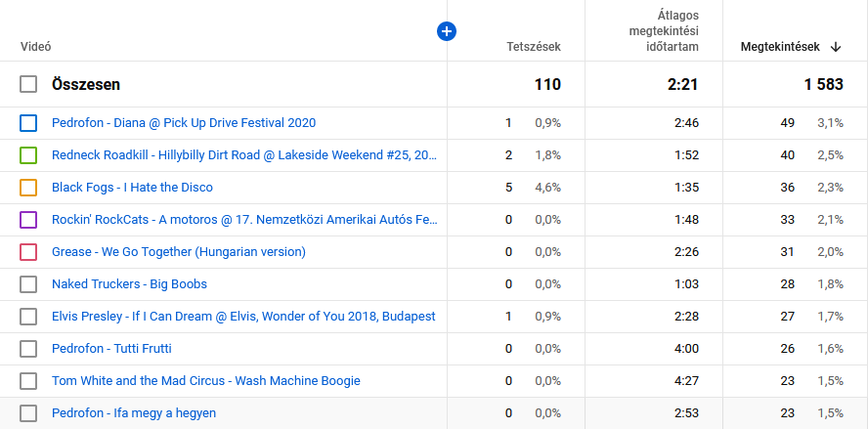Viewport: 868px width, 429px height.
Task: Check the pink box for Grease video
Action: tap(28, 252)
